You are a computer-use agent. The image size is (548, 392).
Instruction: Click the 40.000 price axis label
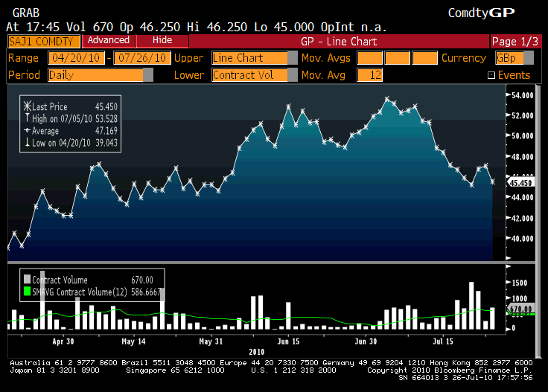pyautogui.click(x=523, y=239)
